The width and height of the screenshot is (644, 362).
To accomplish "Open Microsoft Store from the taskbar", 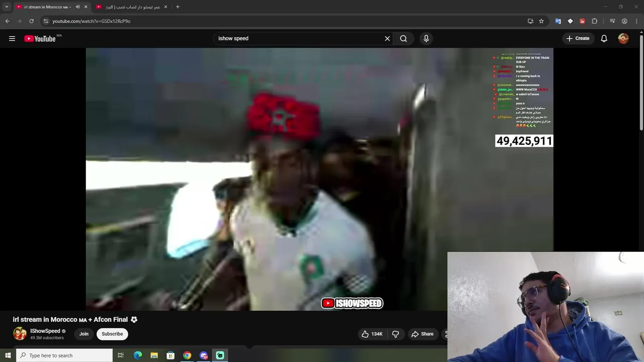I will 171,355.
